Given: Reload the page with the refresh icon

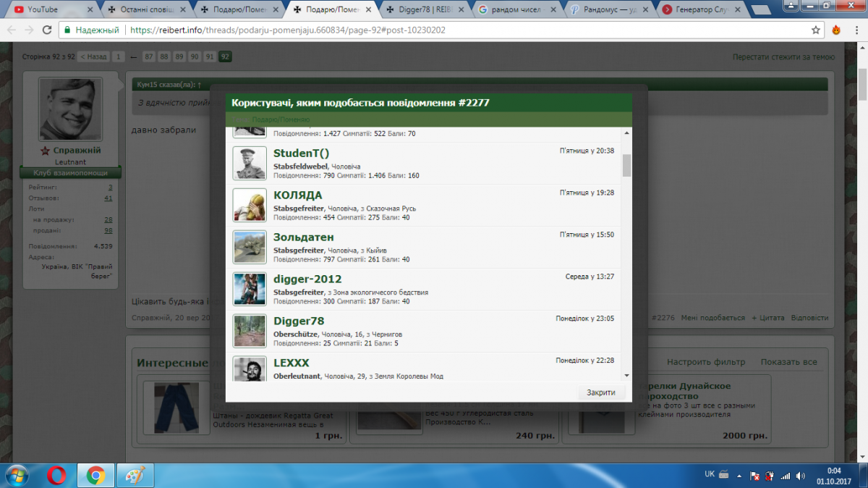Looking at the screenshot, I should click(47, 30).
